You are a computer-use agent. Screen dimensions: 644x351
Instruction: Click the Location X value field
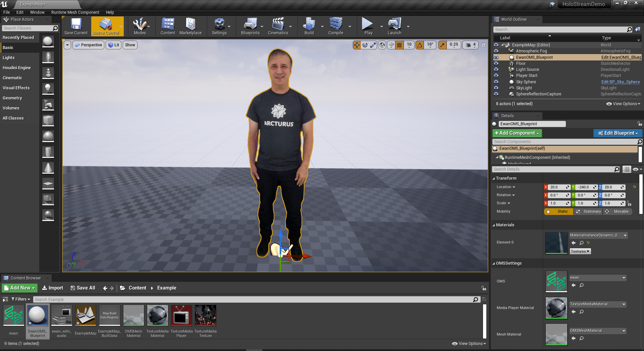pyautogui.click(x=559, y=187)
